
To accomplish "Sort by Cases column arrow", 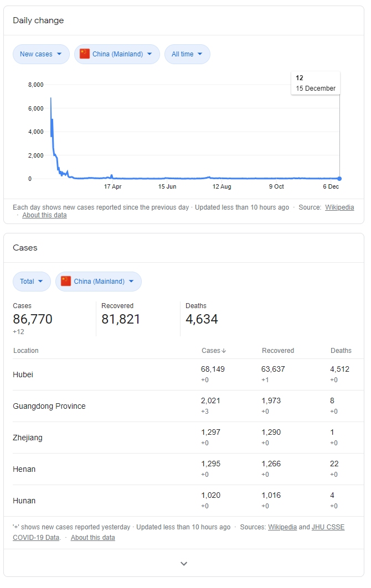I will pyautogui.click(x=224, y=351).
